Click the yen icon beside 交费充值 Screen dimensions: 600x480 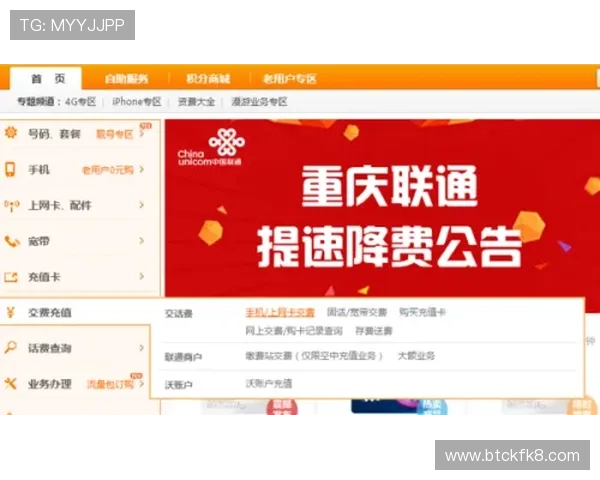click(10, 312)
